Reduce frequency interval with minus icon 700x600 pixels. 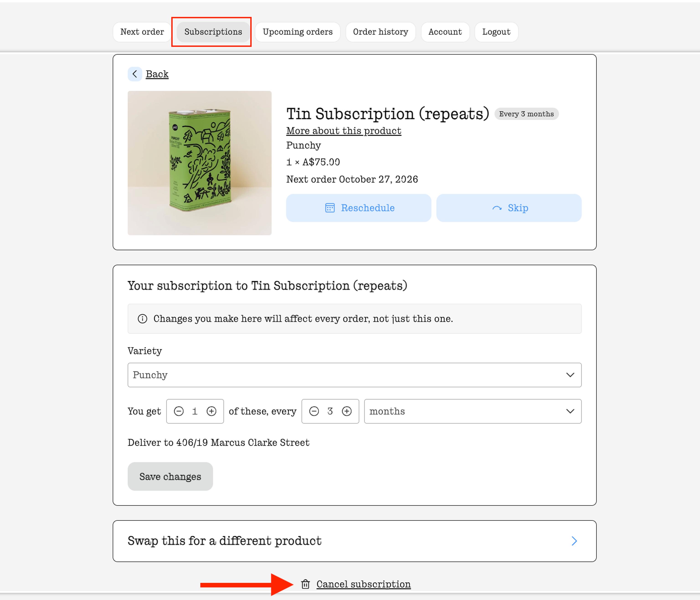coord(314,411)
